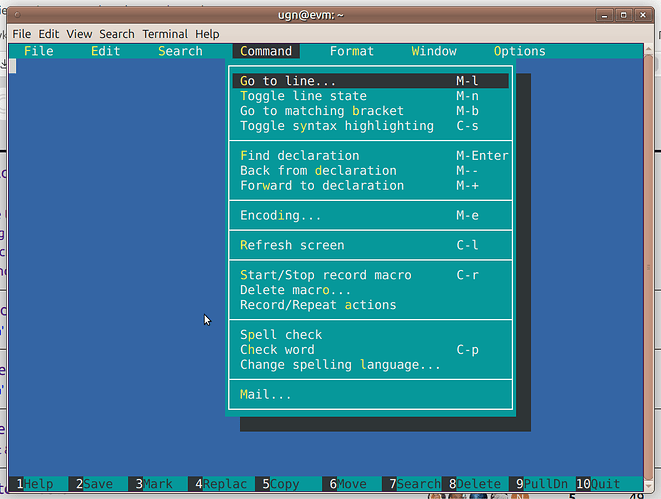Open 'Find declaration' command

click(x=299, y=156)
